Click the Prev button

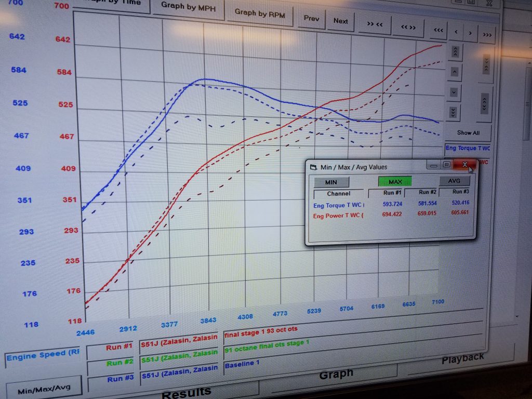(312, 18)
